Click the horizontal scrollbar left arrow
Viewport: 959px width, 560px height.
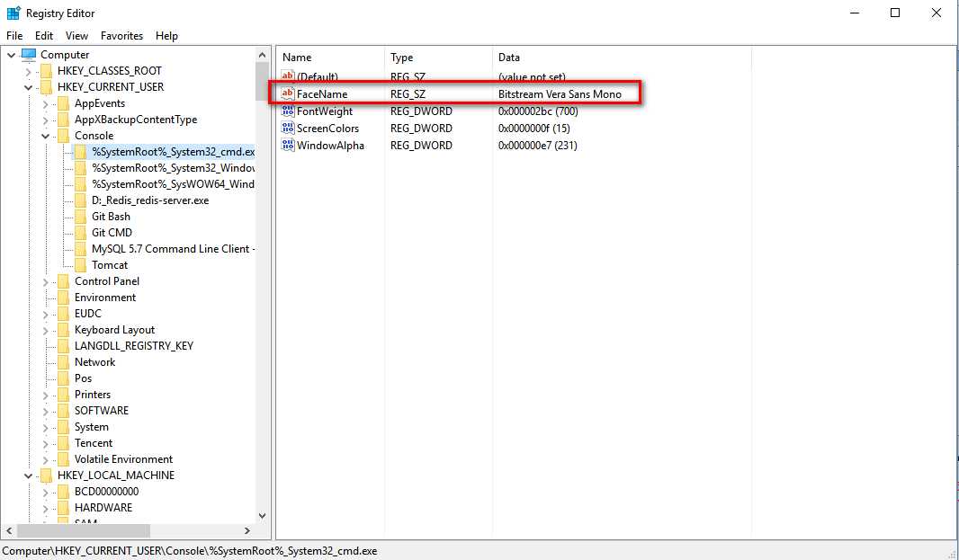click(9, 530)
